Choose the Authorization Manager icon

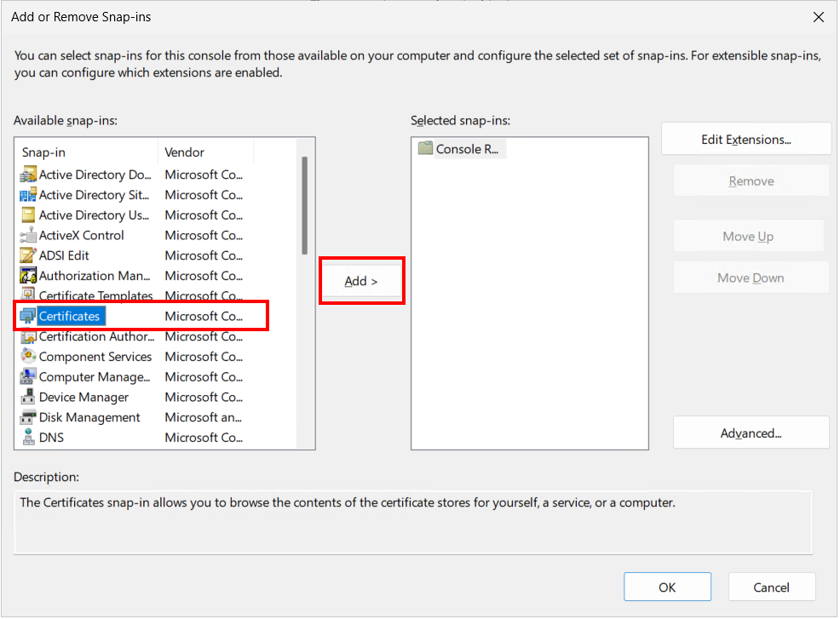click(x=28, y=277)
